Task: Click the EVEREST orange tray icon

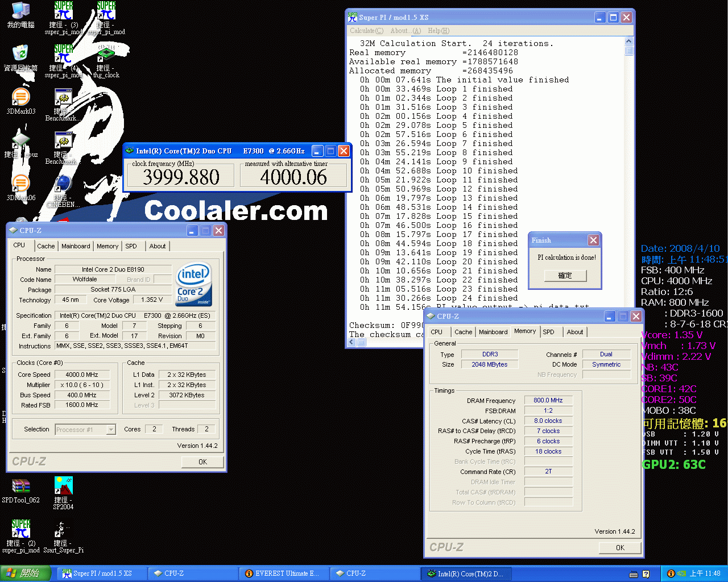Action: point(671,573)
